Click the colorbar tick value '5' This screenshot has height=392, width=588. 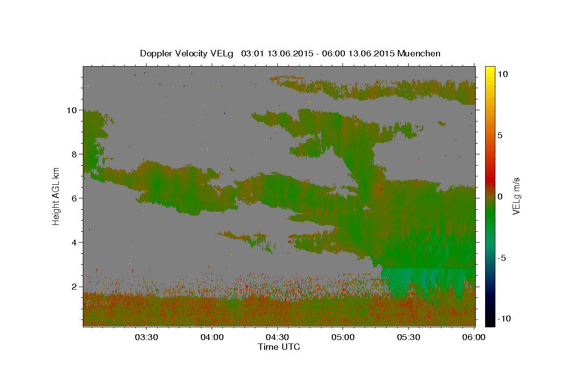500,135
